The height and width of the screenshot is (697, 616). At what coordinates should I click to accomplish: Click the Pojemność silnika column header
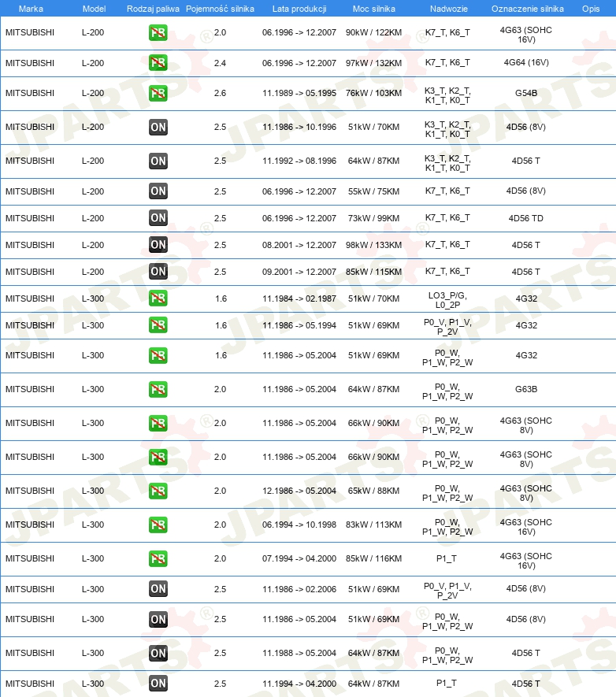[220, 9]
